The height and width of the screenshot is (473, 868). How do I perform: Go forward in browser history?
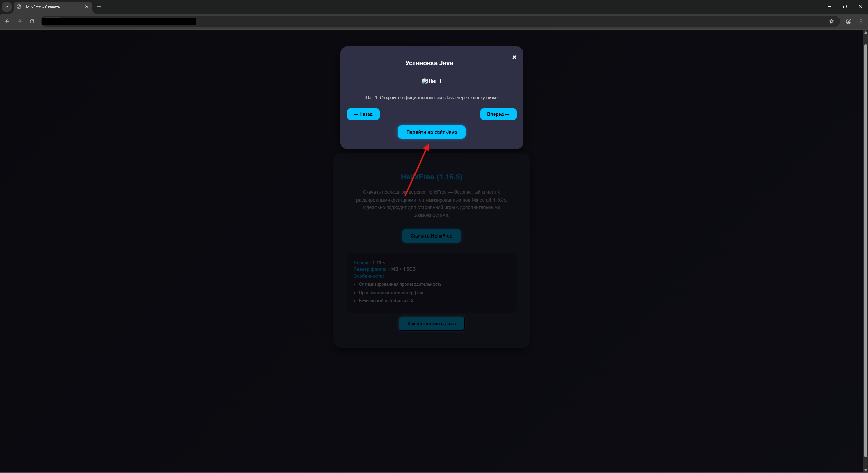pos(20,21)
